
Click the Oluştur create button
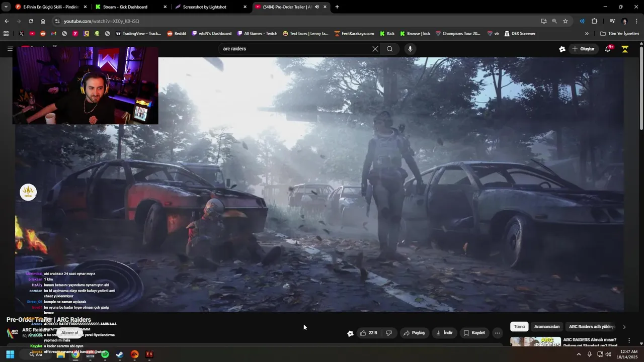pos(584,49)
